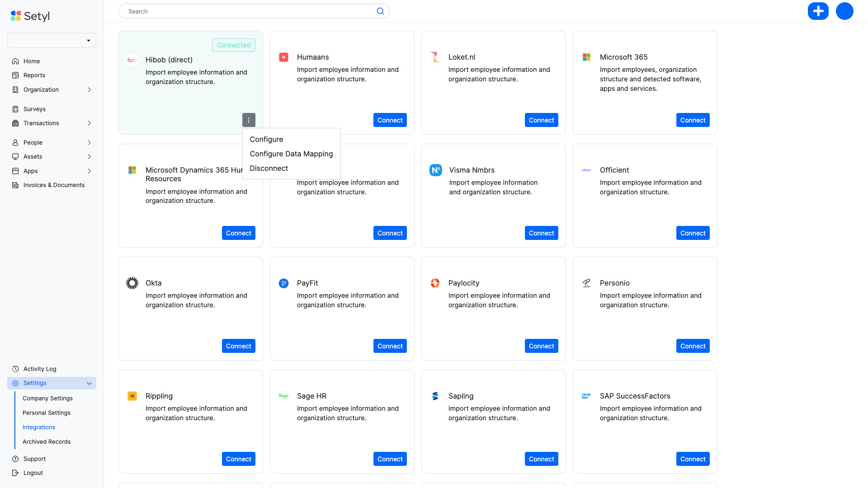Click the PayFit logo icon
Image resolution: width=868 pixels, height=488 pixels.
point(283,283)
